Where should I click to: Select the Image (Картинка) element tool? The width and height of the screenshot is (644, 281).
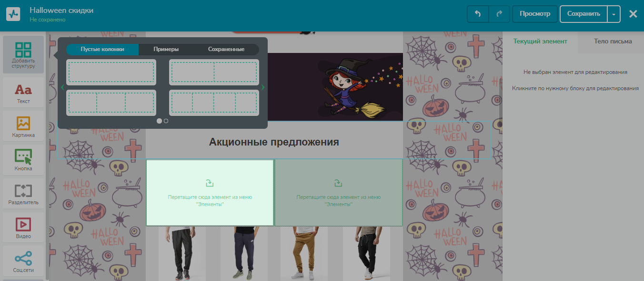tap(23, 126)
